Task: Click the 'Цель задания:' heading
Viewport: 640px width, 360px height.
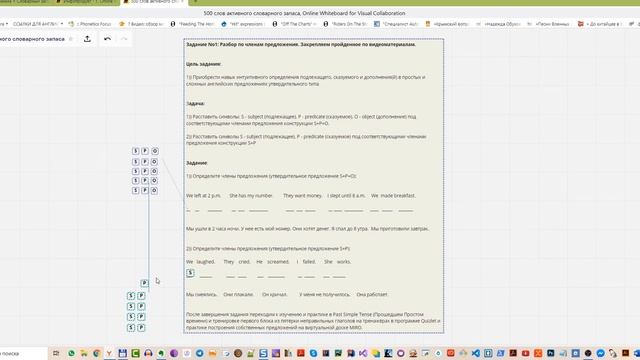Action: [203, 64]
